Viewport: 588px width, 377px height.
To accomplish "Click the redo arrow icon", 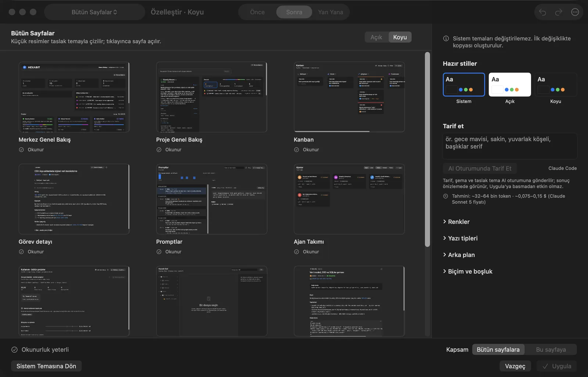I will 559,12.
